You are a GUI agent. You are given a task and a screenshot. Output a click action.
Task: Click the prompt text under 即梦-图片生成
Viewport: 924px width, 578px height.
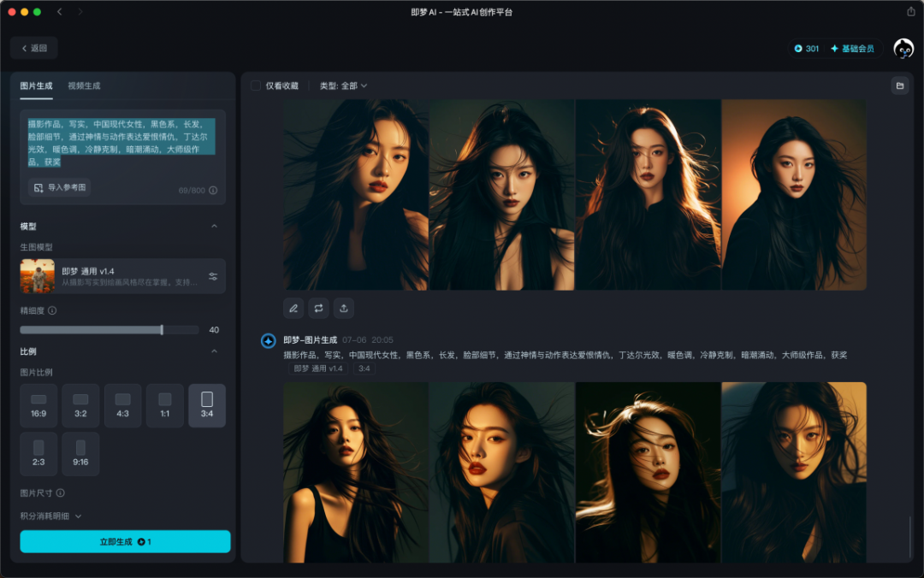click(566, 356)
